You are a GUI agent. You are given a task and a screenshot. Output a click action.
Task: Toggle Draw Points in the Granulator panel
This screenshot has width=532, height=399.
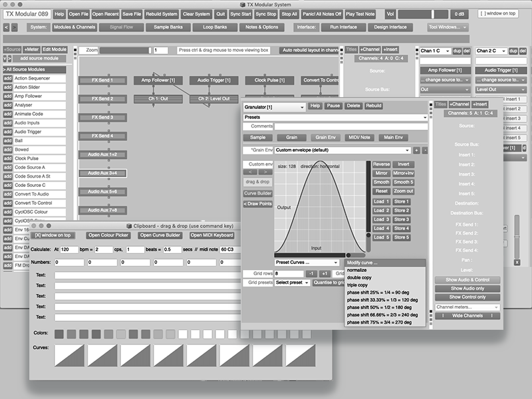coord(257,203)
